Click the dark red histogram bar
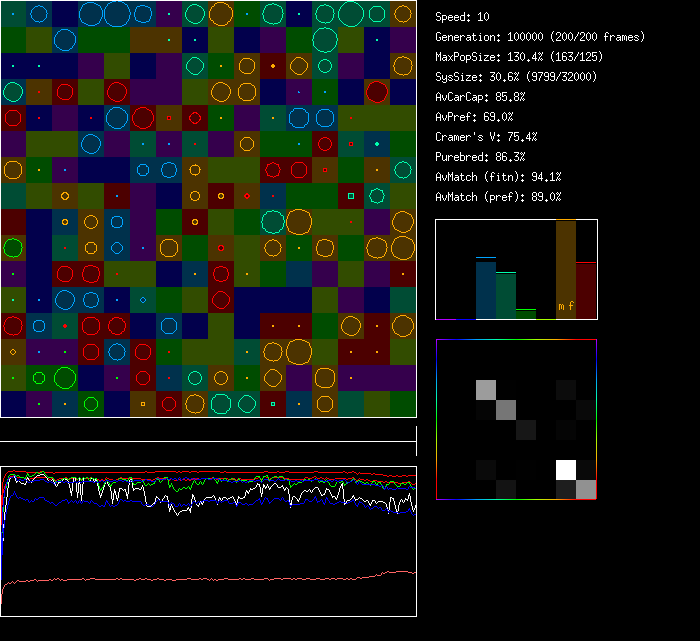The width and height of the screenshot is (700, 641). pos(586,290)
